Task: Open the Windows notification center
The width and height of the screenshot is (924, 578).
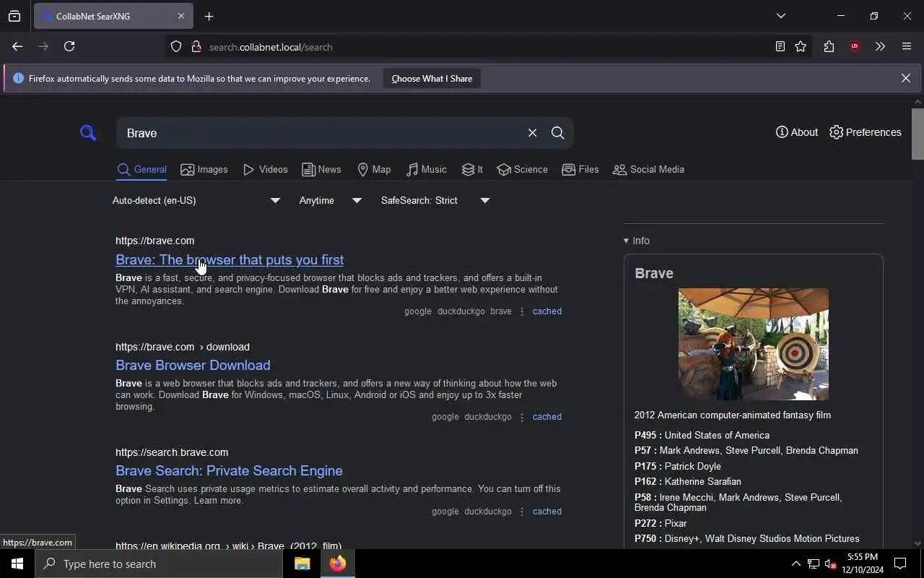Action: coord(900,564)
